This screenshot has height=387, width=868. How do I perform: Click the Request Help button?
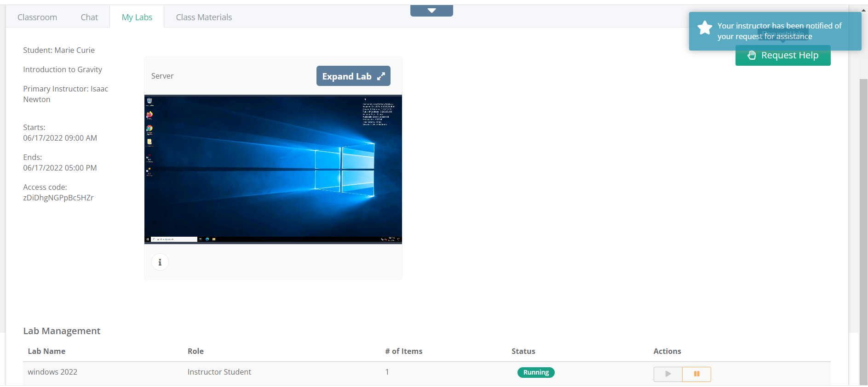783,56
